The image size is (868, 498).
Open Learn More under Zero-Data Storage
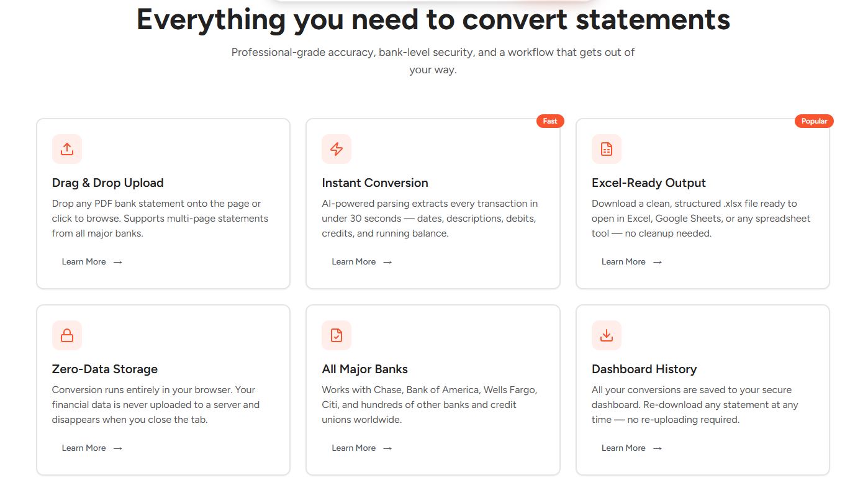[92, 448]
